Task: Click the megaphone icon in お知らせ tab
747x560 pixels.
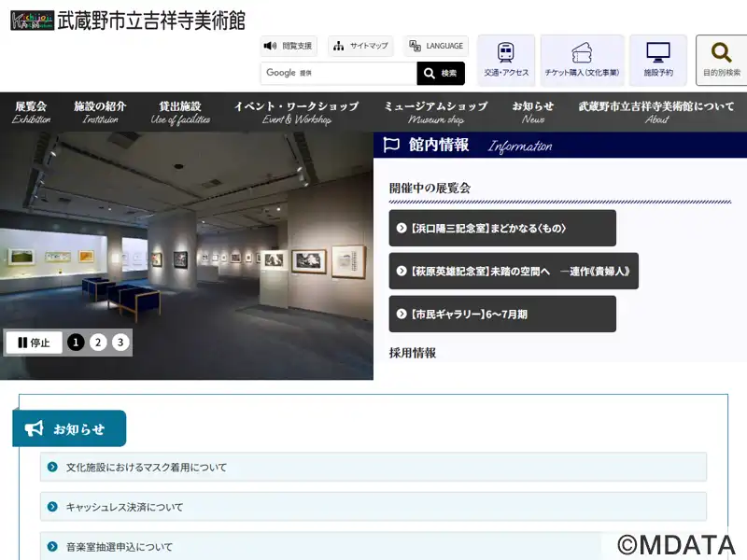Action: point(34,428)
